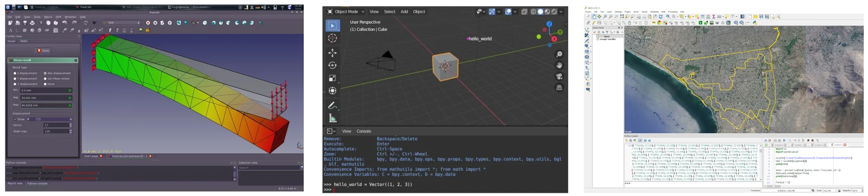868x196 pixels.
Task: Enable Blender rendered viewport shading sphere
Action: tap(554, 11)
